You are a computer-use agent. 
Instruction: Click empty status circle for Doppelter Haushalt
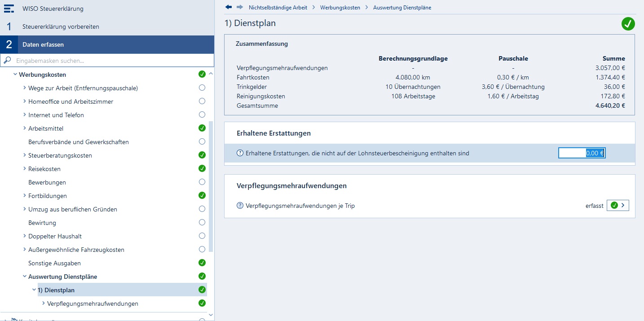click(x=202, y=236)
